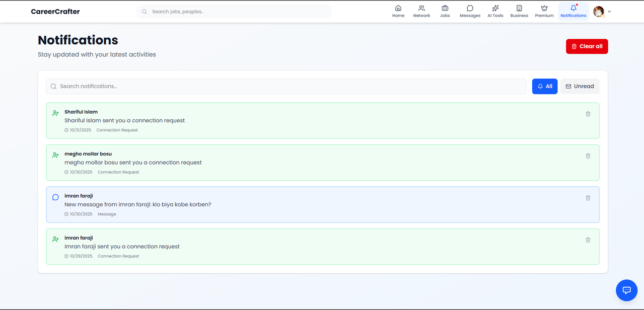
Task: Click the Home house icon
Action: pyautogui.click(x=398, y=8)
